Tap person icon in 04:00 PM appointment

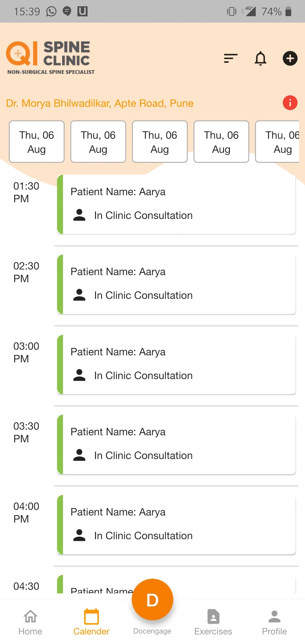pyautogui.click(x=79, y=535)
